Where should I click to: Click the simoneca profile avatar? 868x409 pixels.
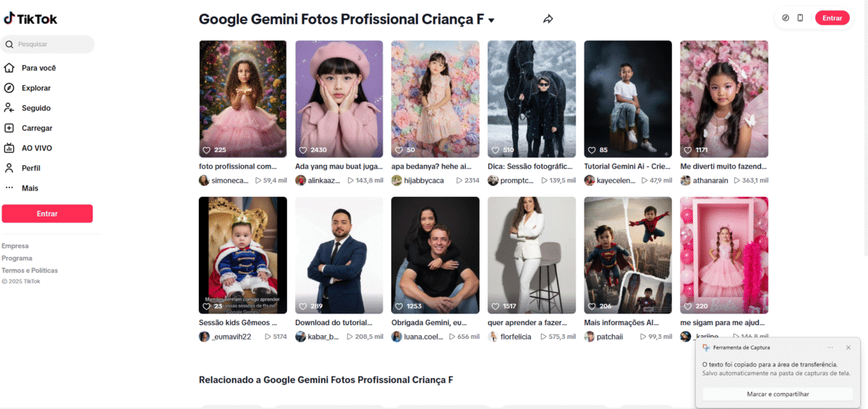point(204,180)
